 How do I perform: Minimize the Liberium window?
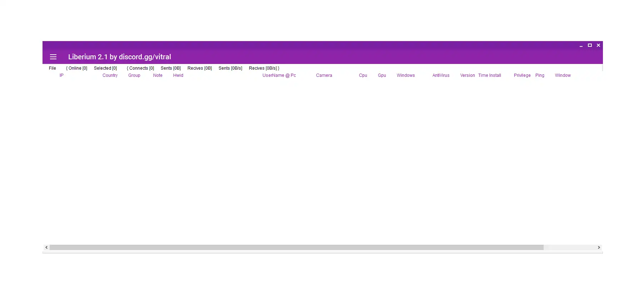pyautogui.click(x=581, y=45)
